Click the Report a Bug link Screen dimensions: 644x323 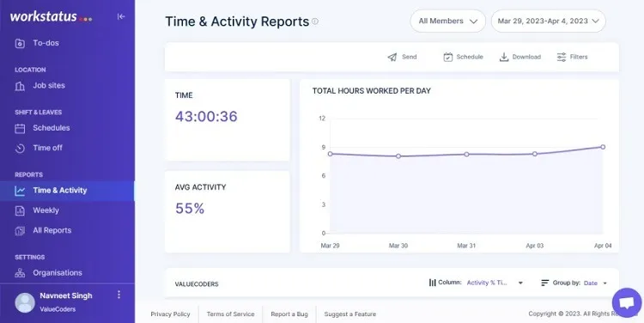tap(289, 314)
